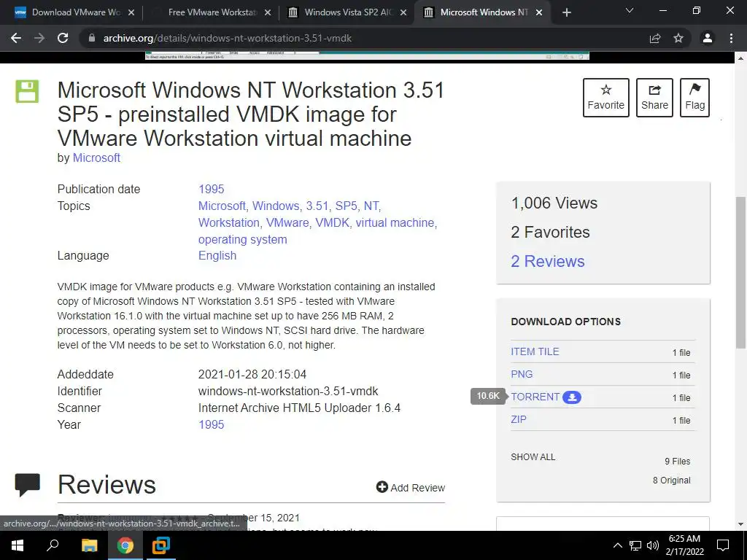Screen dimensions: 747x560
Task: Click the Microsoft topic link
Action: (x=222, y=206)
